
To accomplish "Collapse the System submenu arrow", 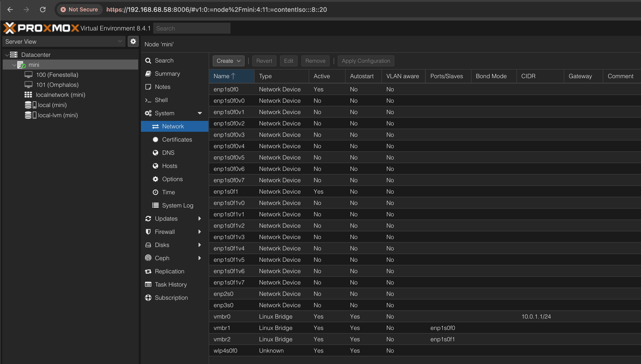I will point(200,113).
